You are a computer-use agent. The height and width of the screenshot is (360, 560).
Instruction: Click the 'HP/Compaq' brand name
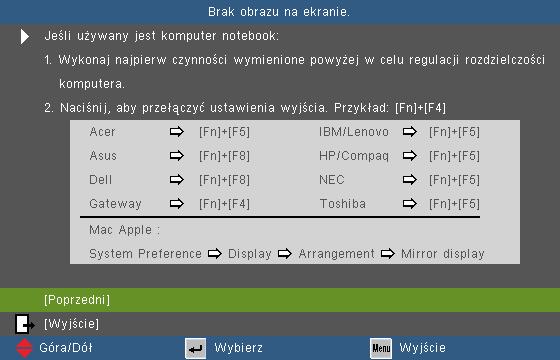point(354,156)
